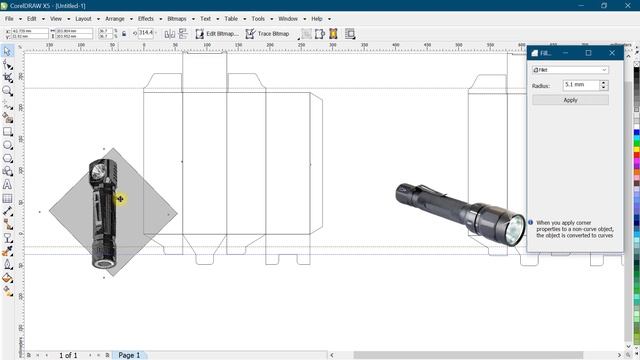Click the Radius: label in the docker
Image resolution: width=640 pixels, height=360 pixels.
point(541,86)
